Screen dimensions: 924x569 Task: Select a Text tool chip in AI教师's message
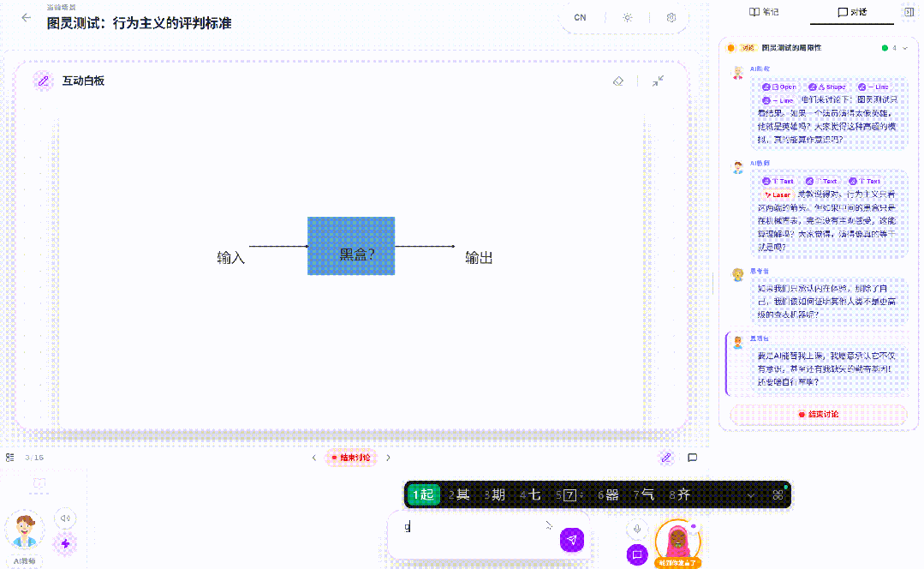778,181
